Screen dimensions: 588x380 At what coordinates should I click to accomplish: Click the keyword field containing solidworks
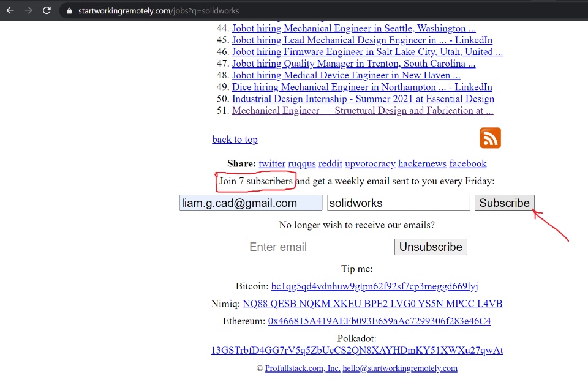coord(398,203)
